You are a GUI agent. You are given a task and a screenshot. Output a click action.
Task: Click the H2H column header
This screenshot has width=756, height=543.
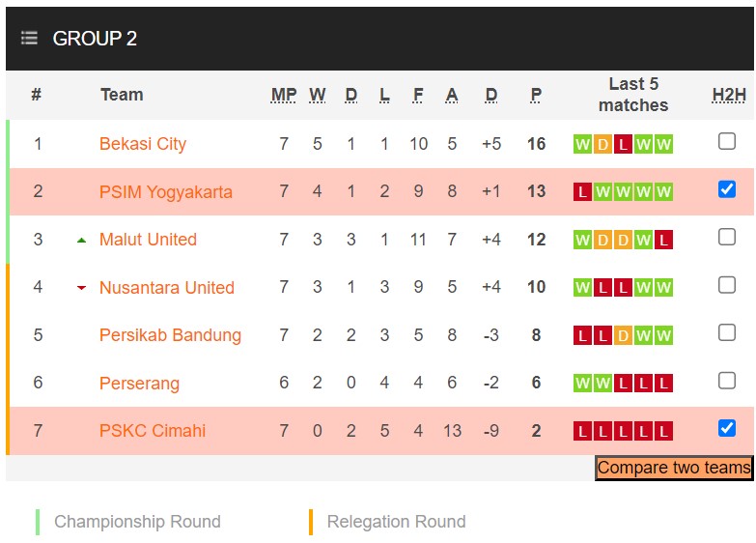click(x=729, y=95)
